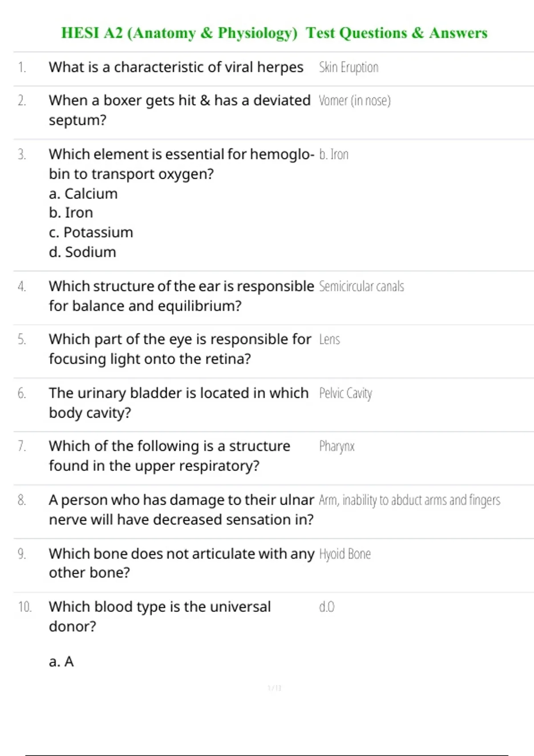Click the "Hyoid Bone" answer
534x756 pixels.
[345, 554]
